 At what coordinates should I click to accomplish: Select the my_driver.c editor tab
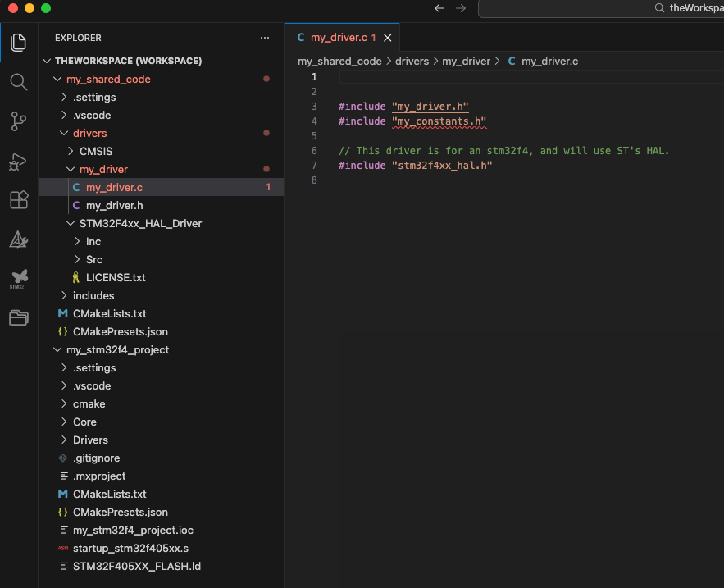point(336,38)
